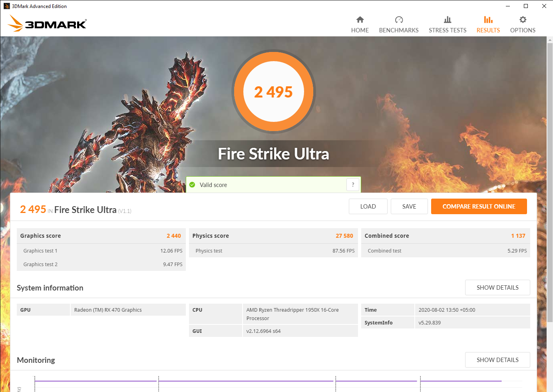Switch to the STRESS TESTS tab
This screenshot has height=392, width=553.
[448, 25]
